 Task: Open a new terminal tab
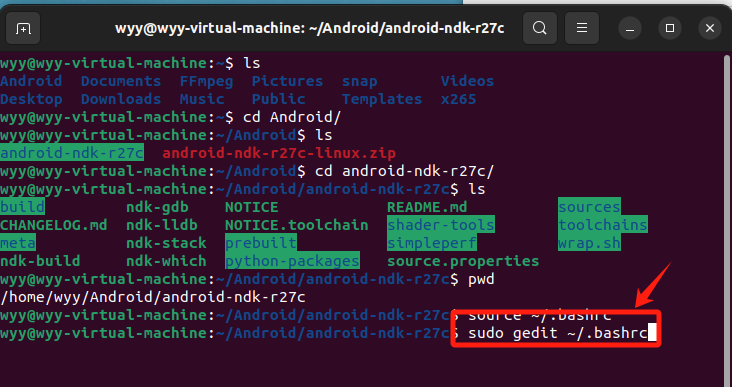click(23, 28)
